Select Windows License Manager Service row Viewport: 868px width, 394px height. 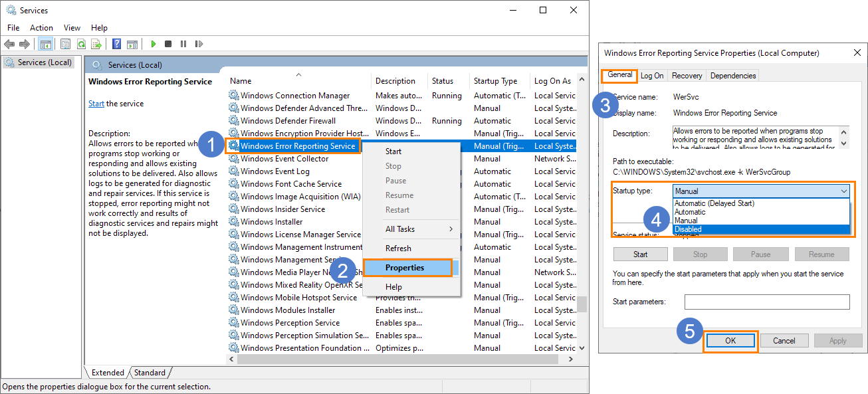(402, 234)
